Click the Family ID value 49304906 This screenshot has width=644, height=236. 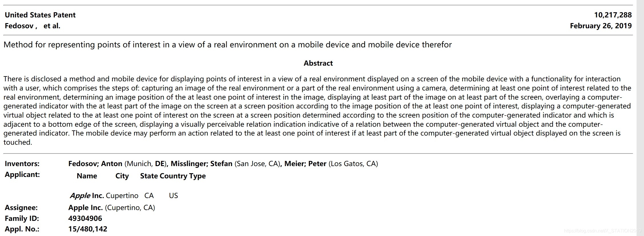[85, 219]
